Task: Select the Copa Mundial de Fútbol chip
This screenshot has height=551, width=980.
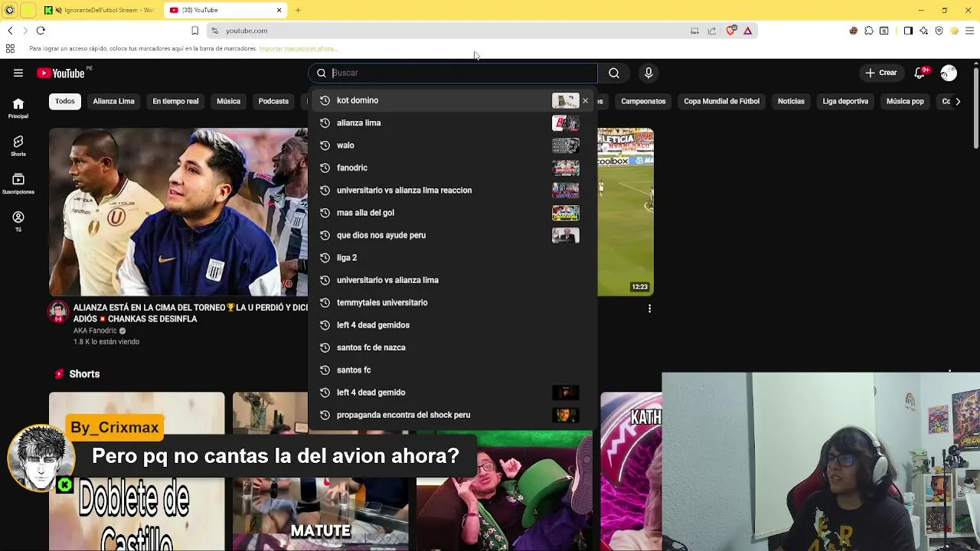Action: 721,101
